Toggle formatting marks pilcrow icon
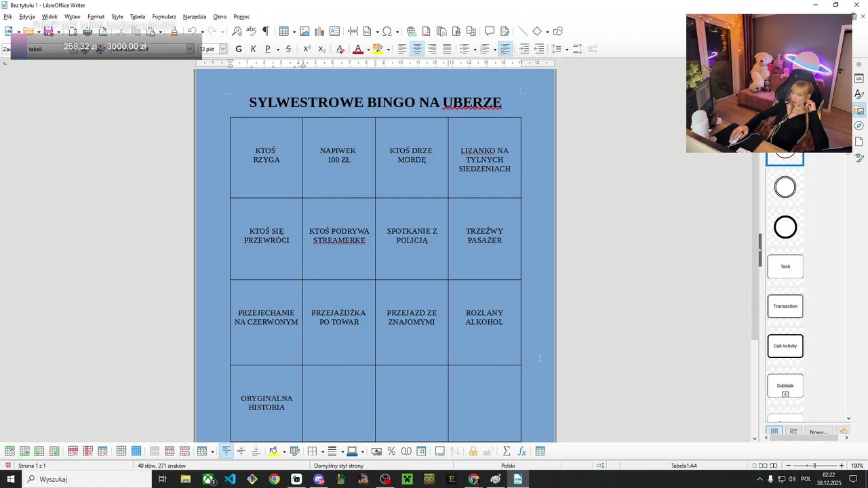 point(266,31)
